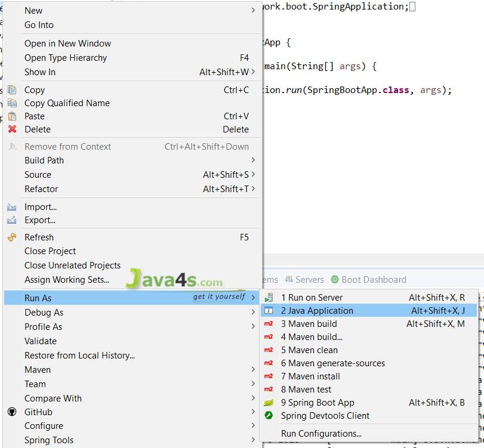This screenshot has width=484, height=448.
Task: Click the Spring Boot App leaf icon
Action: point(269,402)
